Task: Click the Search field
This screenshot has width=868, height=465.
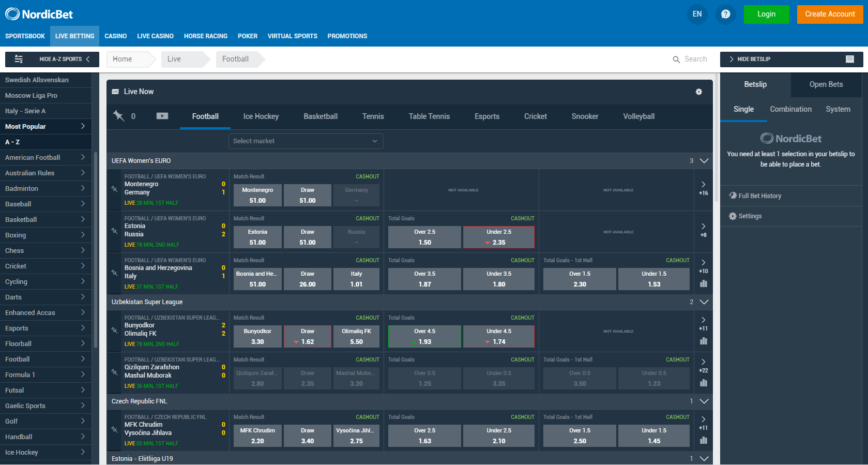Action: click(696, 59)
